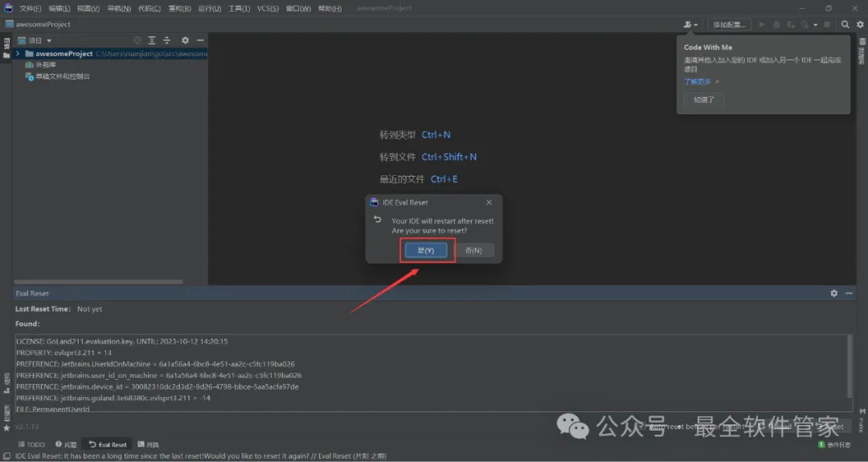The height and width of the screenshot is (462, 868).
Task: Click the Add Configuration (添加配置) button
Action: [x=729, y=24]
